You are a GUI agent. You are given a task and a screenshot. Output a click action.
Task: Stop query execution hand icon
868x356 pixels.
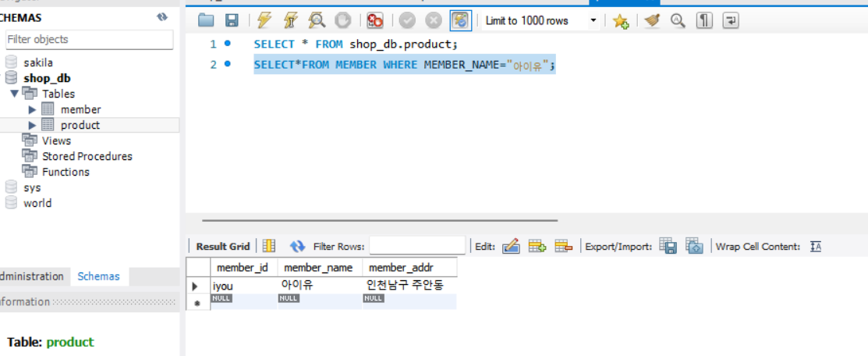[x=343, y=21]
